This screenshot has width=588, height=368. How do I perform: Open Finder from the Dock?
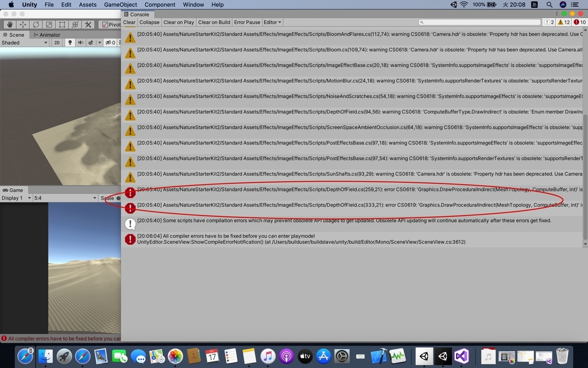pyautogui.click(x=46, y=355)
